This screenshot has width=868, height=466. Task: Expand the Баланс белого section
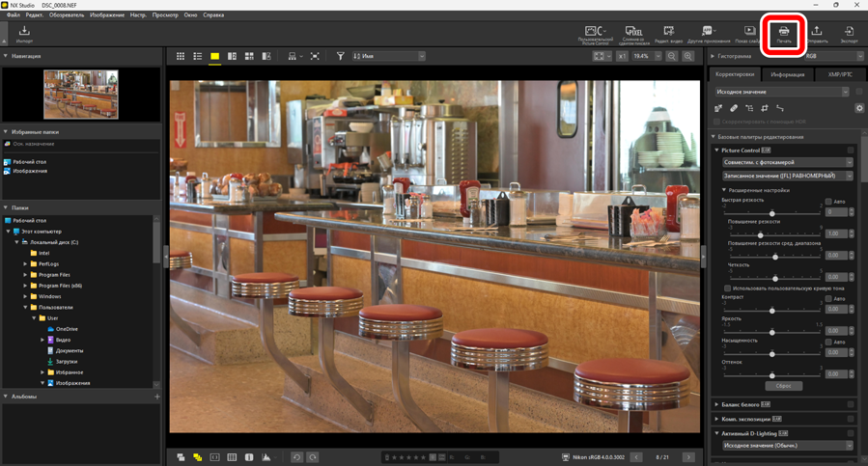click(x=717, y=404)
